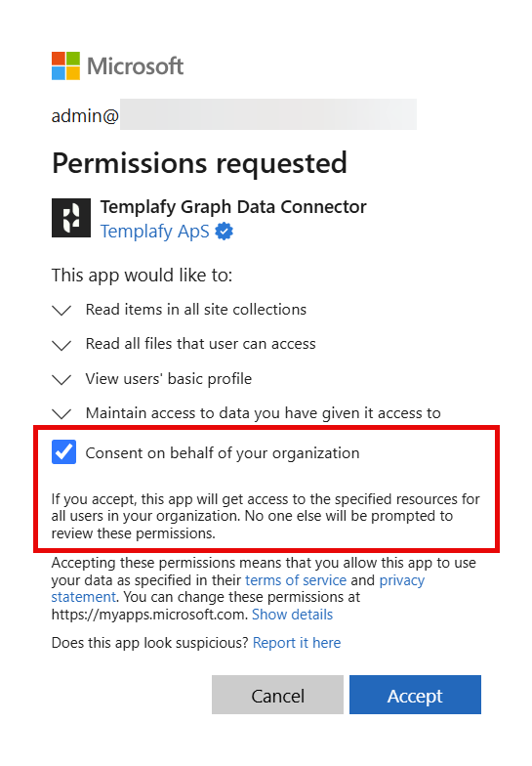Click the admin@ account email text
The image size is (532, 766).
pos(86,115)
